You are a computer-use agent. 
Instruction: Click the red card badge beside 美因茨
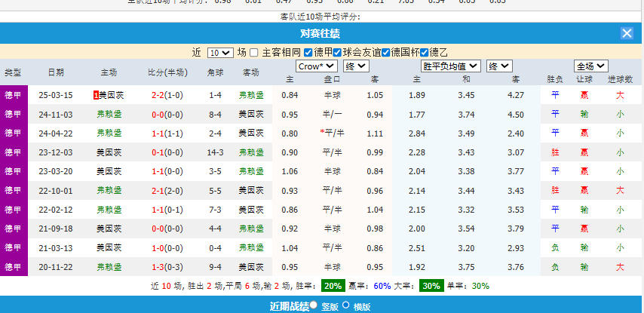point(96,95)
